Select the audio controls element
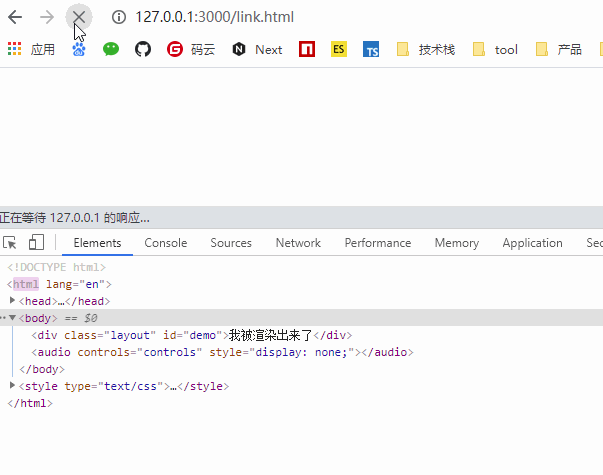This screenshot has height=475, width=603. coord(222,352)
